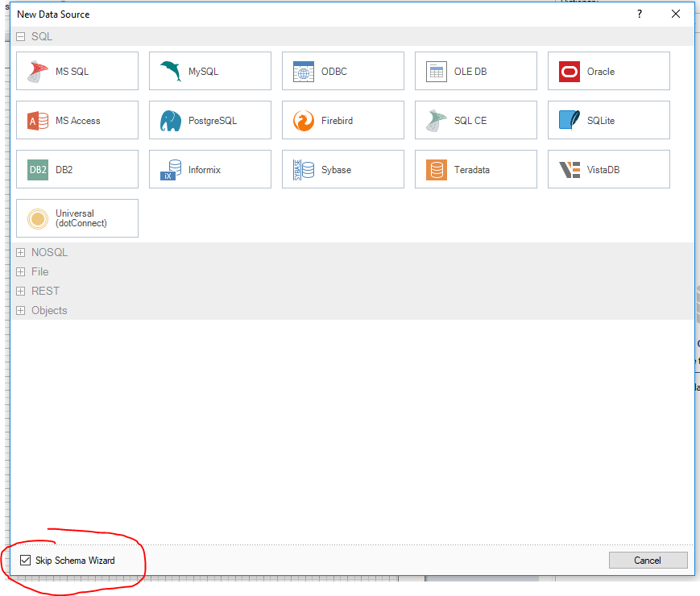
Task: Select the MS Access icon
Action: (x=38, y=121)
